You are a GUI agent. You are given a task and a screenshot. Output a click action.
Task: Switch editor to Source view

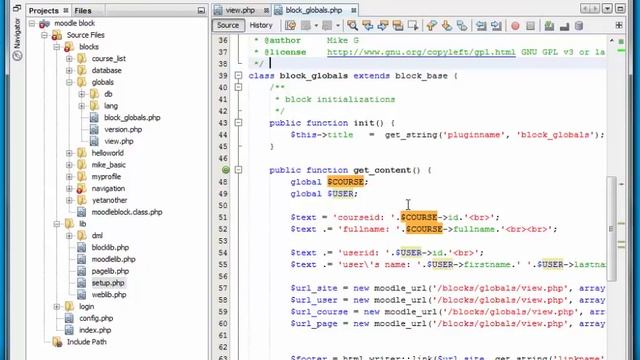[228, 25]
